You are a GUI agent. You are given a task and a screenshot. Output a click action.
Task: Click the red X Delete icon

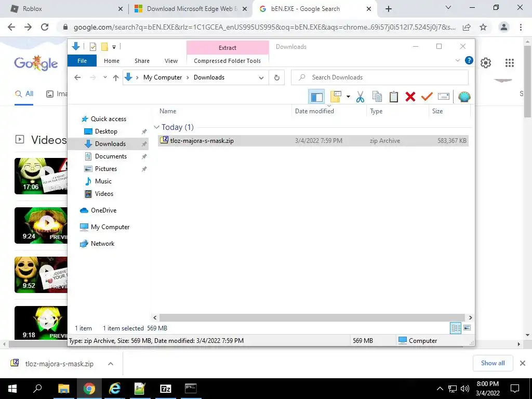click(x=410, y=97)
